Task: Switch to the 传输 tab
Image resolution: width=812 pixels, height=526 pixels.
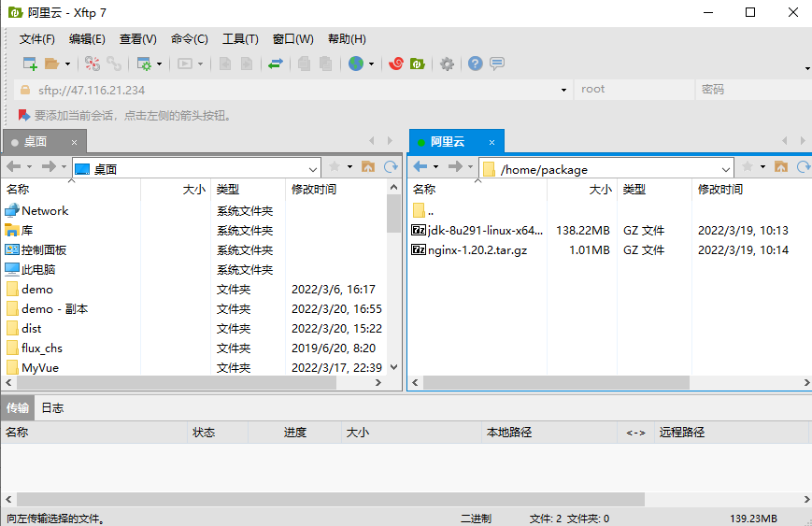Action: click(18, 408)
